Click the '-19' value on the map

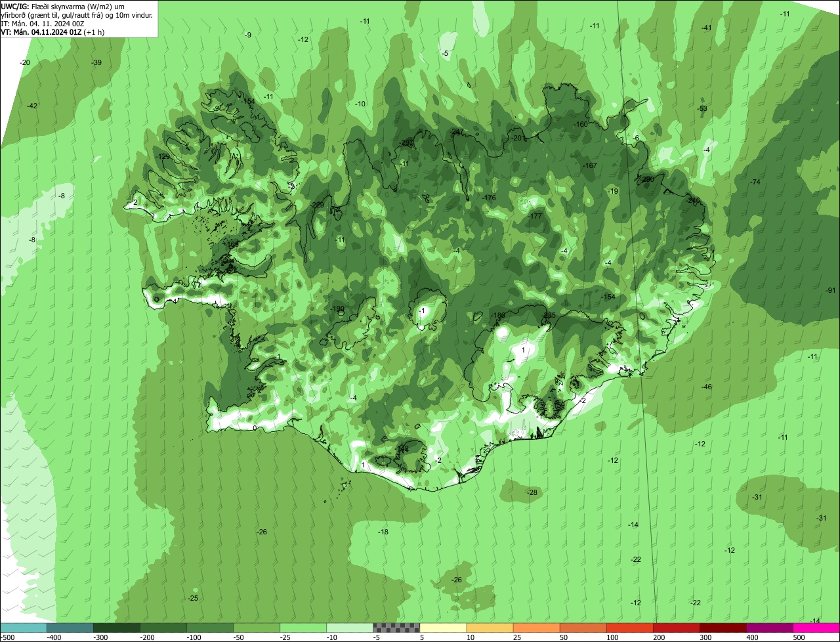[x=614, y=191]
